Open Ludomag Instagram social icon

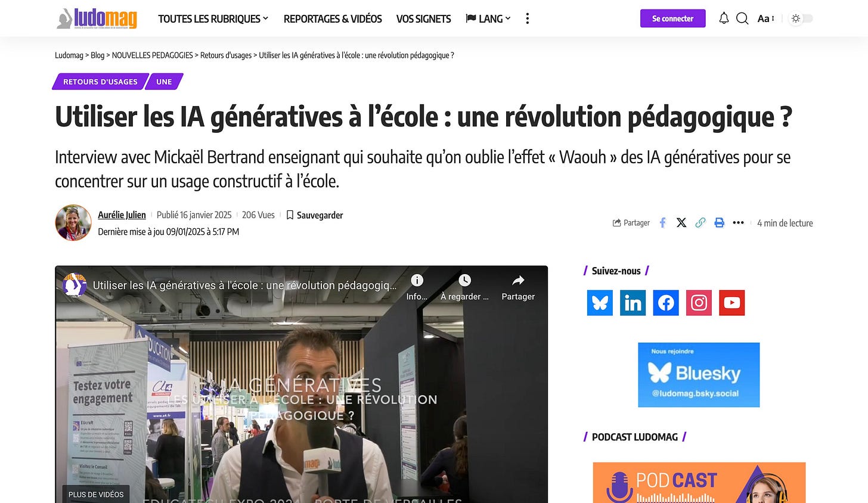pyautogui.click(x=699, y=303)
